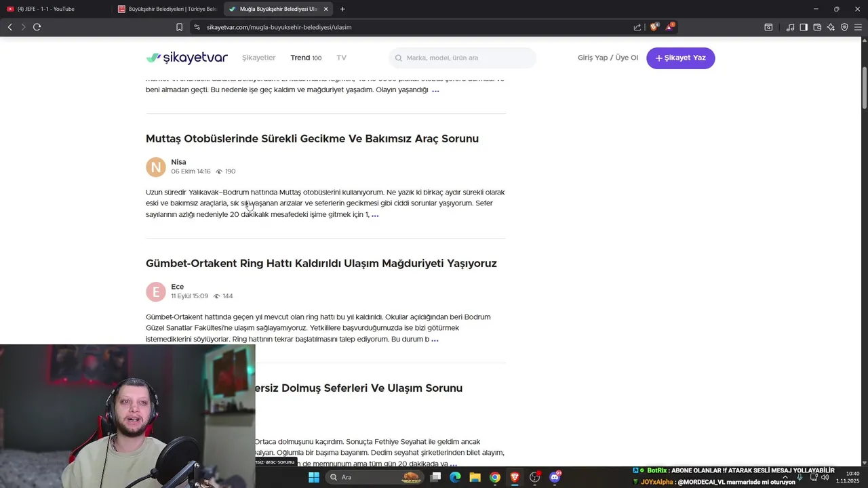Click the share page icon in the address bar
The image size is (868, 488).
click(x=637, y=27)
